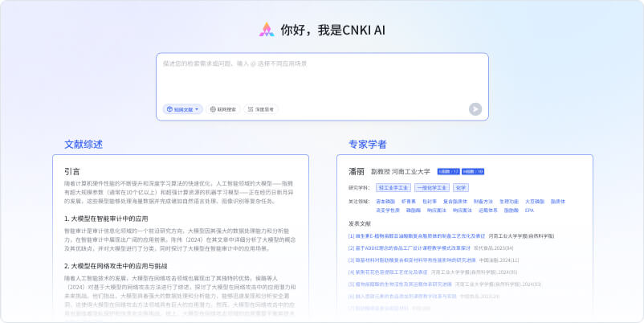644x323 pixels.
Task: Click the 包封率 keyword link
Action: click(429, 202)
